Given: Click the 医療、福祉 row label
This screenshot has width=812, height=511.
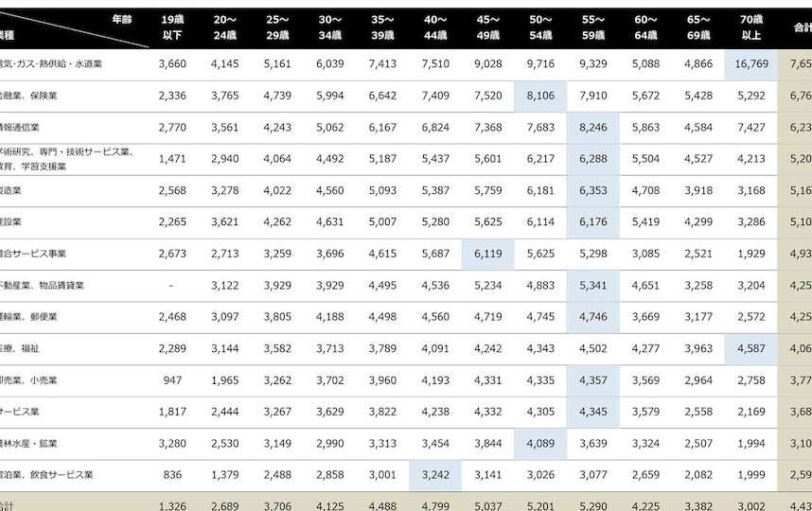Looking at the screenshot, I should (x=20, y=348).
